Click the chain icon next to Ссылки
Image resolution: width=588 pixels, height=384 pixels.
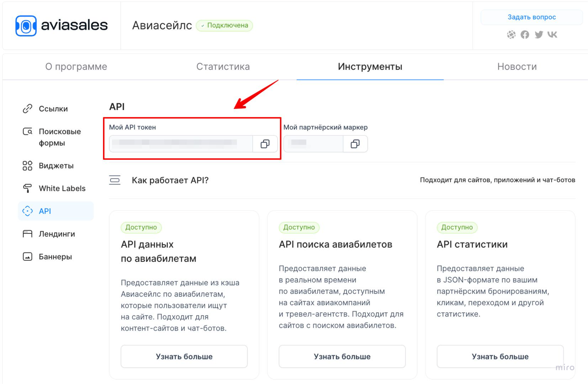pos(27,109)
